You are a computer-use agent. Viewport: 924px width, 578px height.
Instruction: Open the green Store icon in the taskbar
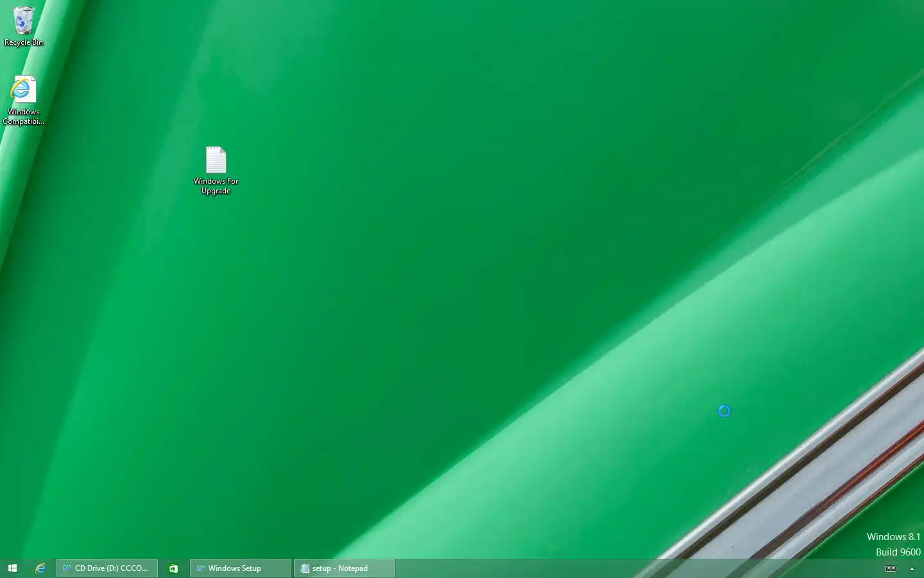coord(173,568)
